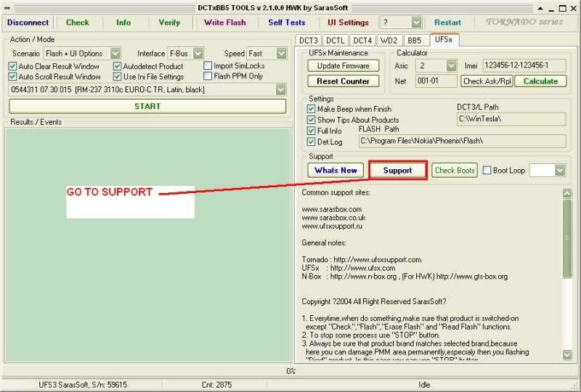Expand the product code RM-237 dropdown
Image resolution: width=581 pixels, height=392 pixels.
280,90
